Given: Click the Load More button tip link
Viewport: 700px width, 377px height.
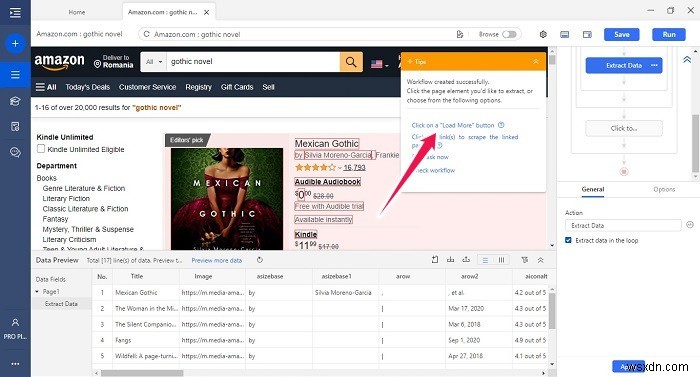Looking at the screenshot, I should click(x=453, y=125).
